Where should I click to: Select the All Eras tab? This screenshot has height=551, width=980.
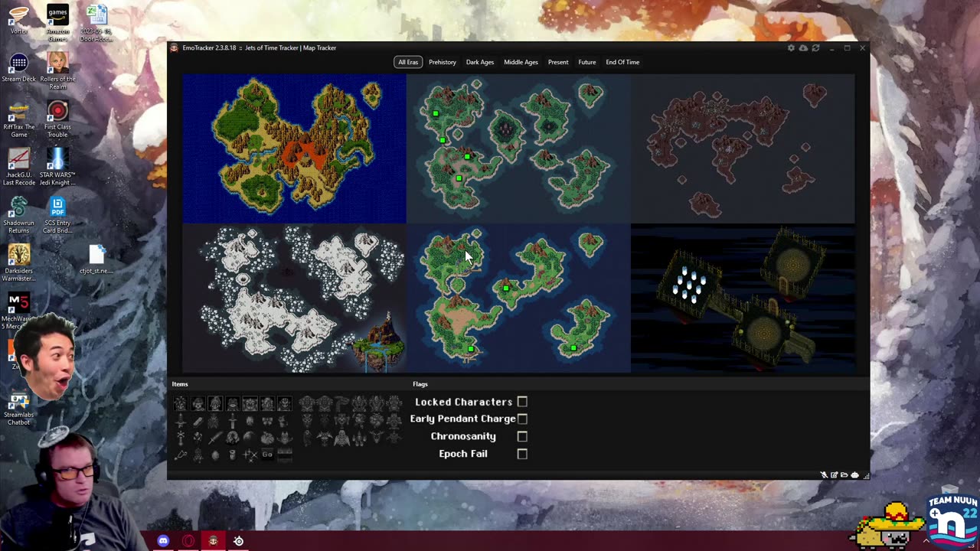(408, 62)
